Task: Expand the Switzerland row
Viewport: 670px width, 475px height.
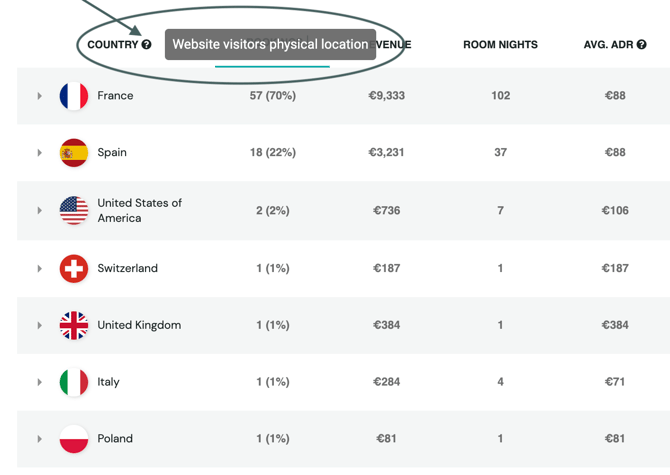Action: click(40, 268)
